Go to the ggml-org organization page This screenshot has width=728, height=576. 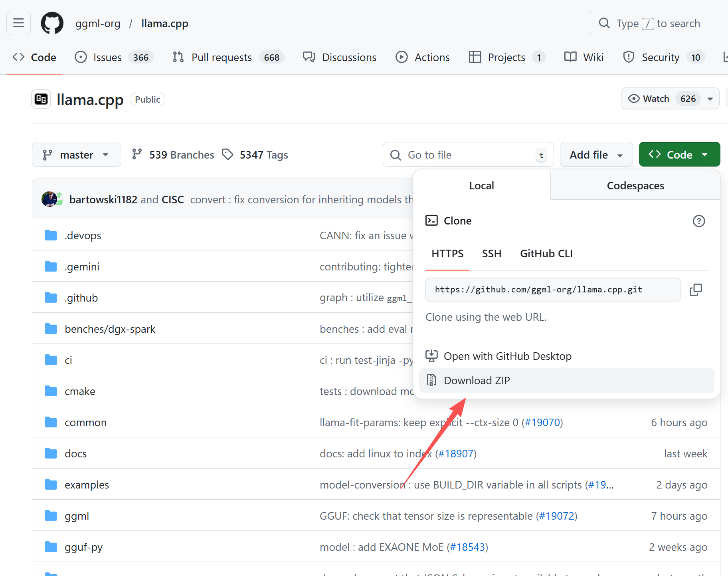coord(98,24)
